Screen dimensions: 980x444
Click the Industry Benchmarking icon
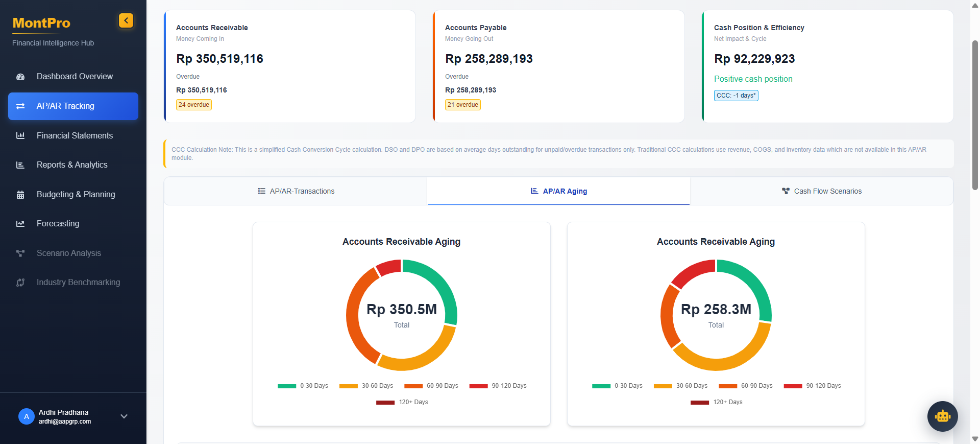click(x=20, y=283)
